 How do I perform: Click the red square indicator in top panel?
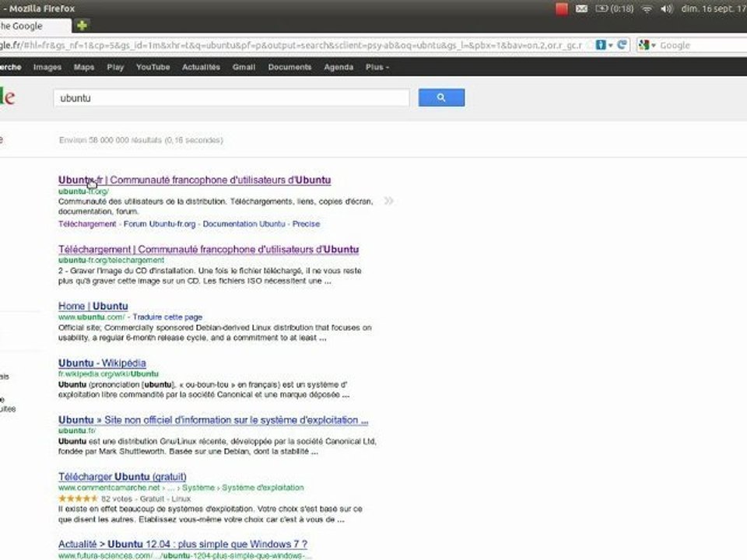click(562, 9)
